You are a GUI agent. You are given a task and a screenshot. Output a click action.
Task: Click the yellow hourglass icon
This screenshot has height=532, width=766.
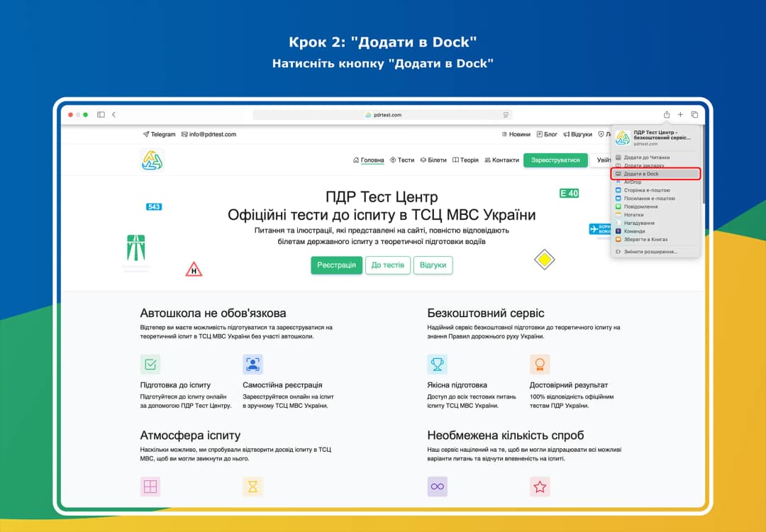coord(252,487)
